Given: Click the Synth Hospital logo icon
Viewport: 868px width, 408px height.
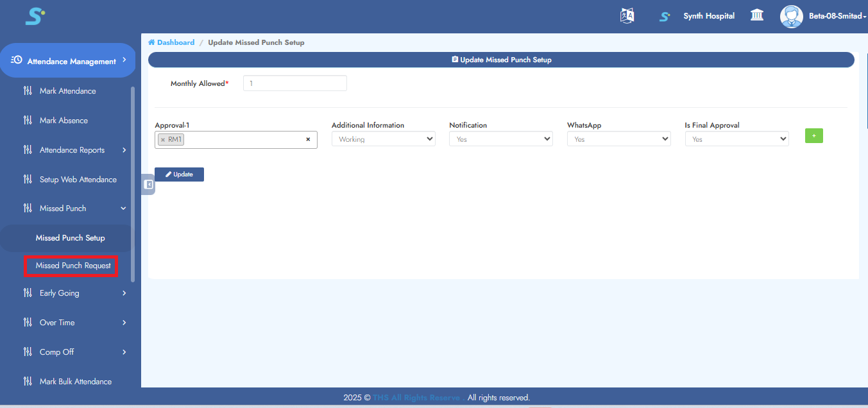Looking at the screenshot, I should [x=665, y=16].
